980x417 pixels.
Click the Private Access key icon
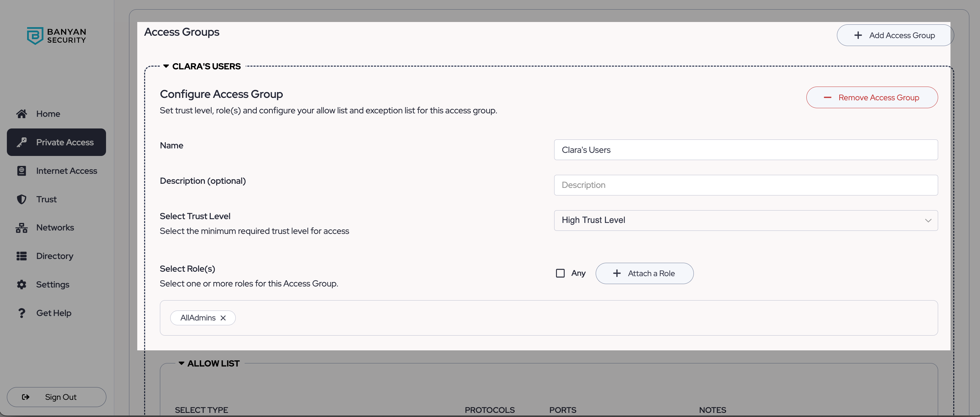(22, 143)
